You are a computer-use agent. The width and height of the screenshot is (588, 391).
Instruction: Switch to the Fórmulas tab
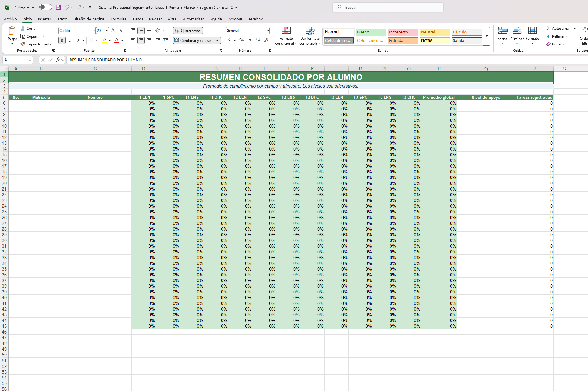118,19
